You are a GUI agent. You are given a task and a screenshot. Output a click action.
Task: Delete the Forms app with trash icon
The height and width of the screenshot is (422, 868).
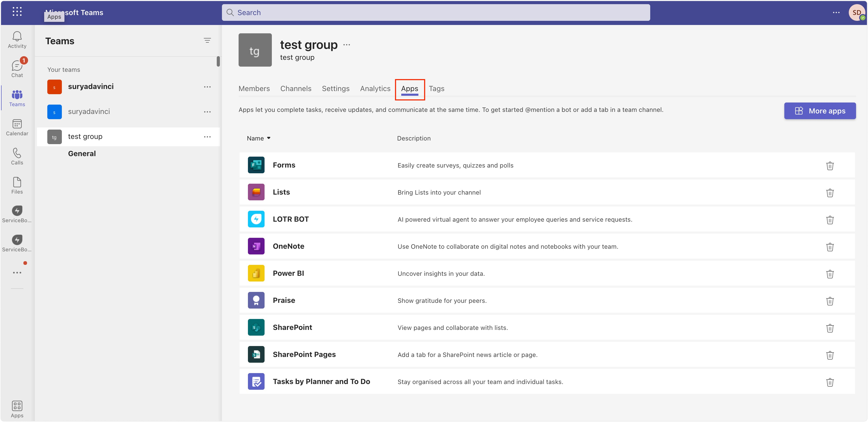coord(830,166)
